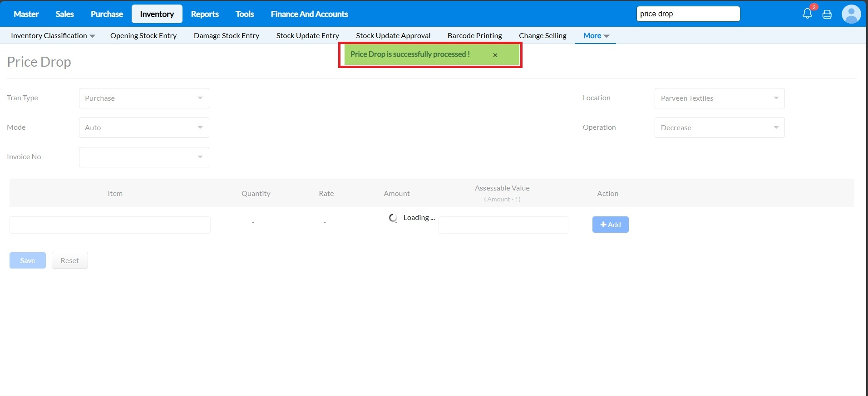
Task: Open the Location dropdown
Action: (x=720, y=98)
